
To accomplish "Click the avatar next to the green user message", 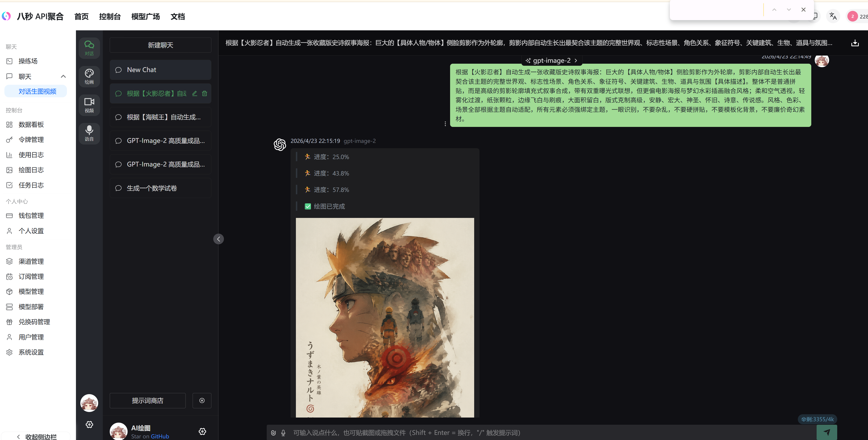I will coord(822,61).
